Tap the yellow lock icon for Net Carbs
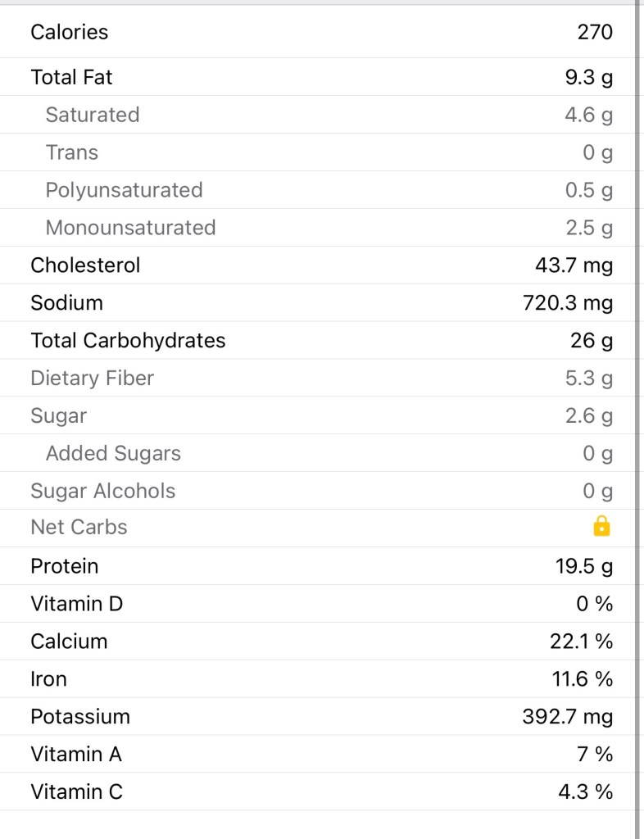Screen dimensions: 644x839 coord(601,527)
